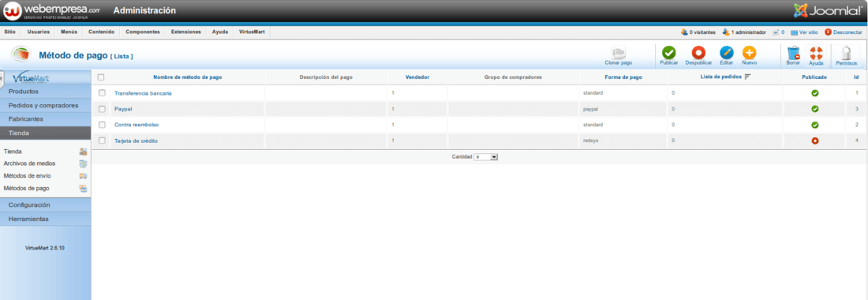Open the Extensiones menu

coord(186,32)
